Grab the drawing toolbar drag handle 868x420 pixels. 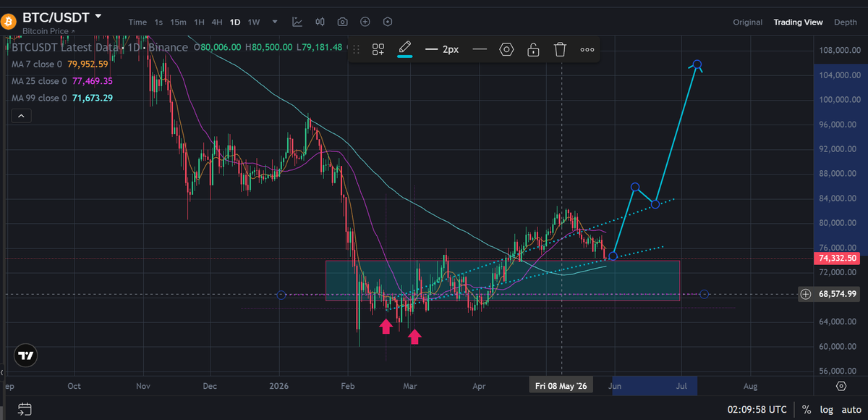[356, 49]
